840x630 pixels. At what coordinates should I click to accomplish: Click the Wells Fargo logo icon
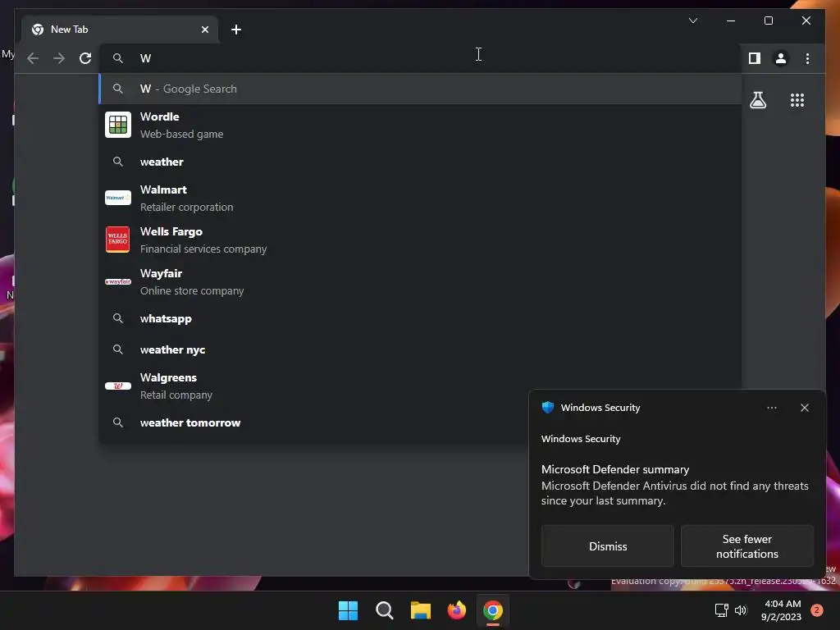pyautogui.click(x=118, y=239)
